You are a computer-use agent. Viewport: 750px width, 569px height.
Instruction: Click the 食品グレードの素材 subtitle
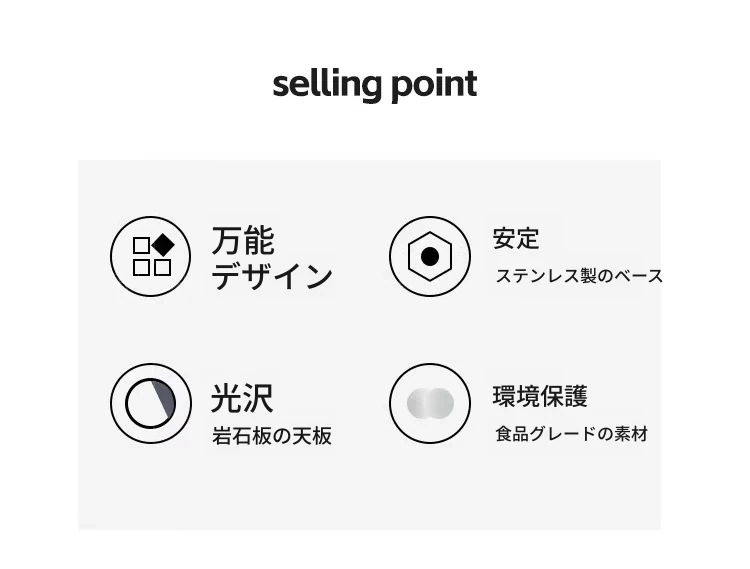(572, 434)
